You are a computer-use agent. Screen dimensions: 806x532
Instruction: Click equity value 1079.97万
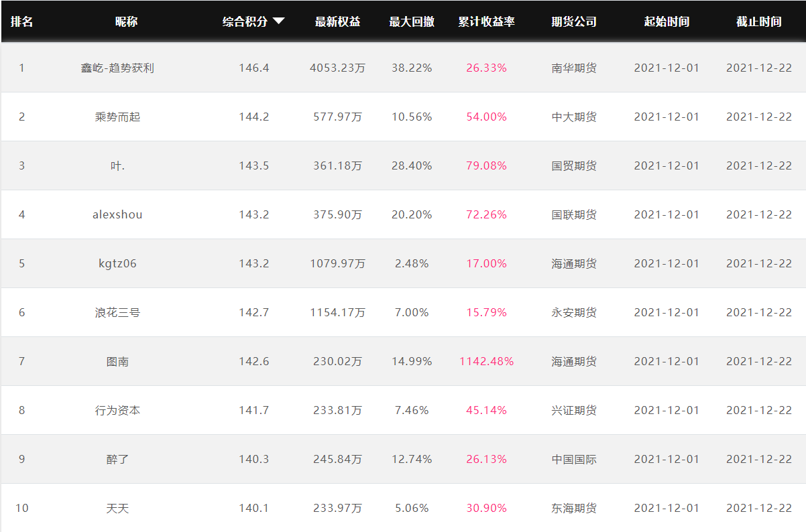pos(337,263)
